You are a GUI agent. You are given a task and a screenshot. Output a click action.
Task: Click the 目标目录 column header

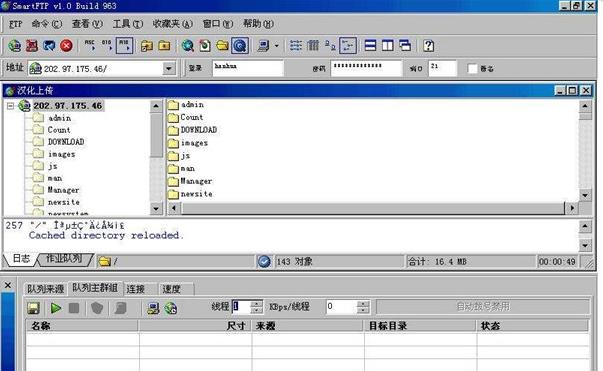click(x=420, y=326)
